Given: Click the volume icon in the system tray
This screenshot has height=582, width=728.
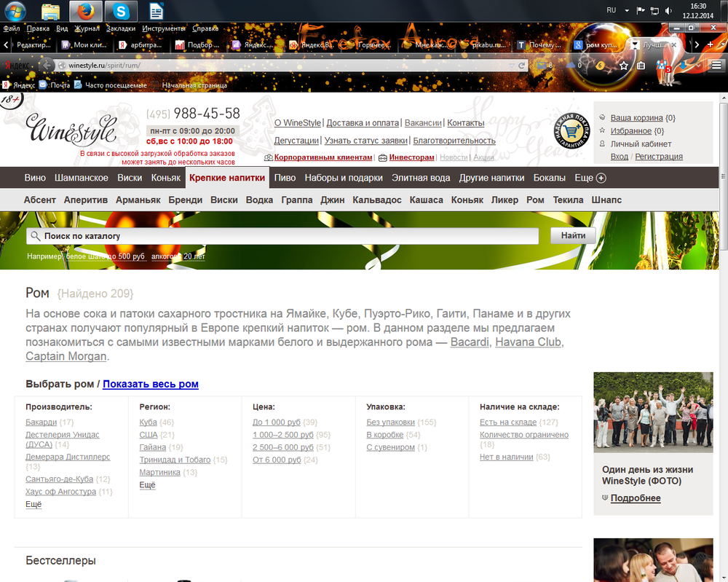Looking at the screenshot, I should (668, 11).
